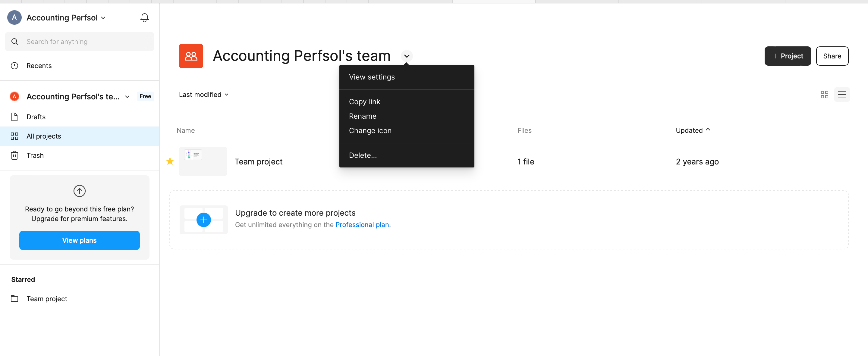Unstar the Team project row
This screenshot has height=356, width=868.
170,161
